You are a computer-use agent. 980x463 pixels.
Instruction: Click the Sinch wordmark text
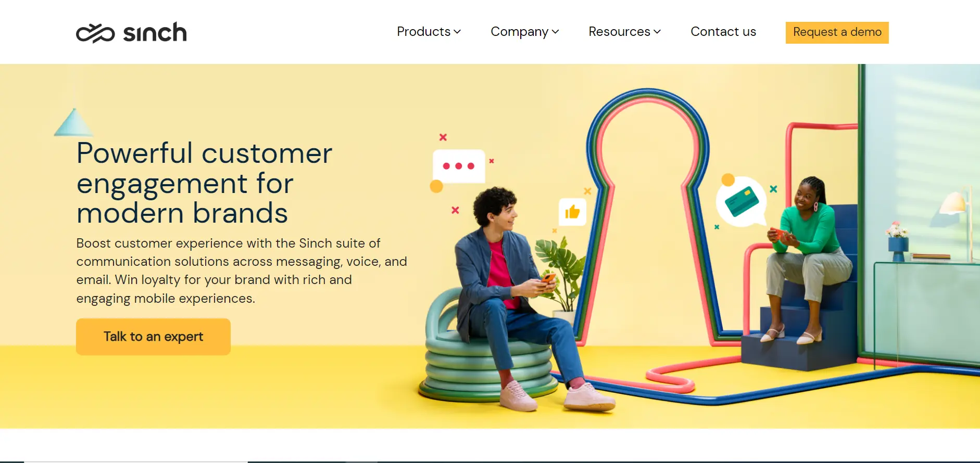[x=155, y=33]
